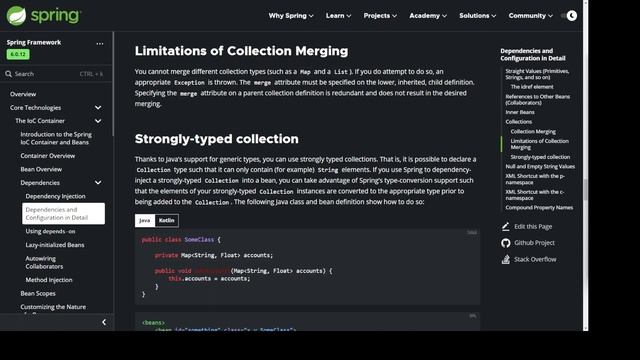Jump to Strongly-typed collection in TOC
640x360 pixels.
(540, 157)
